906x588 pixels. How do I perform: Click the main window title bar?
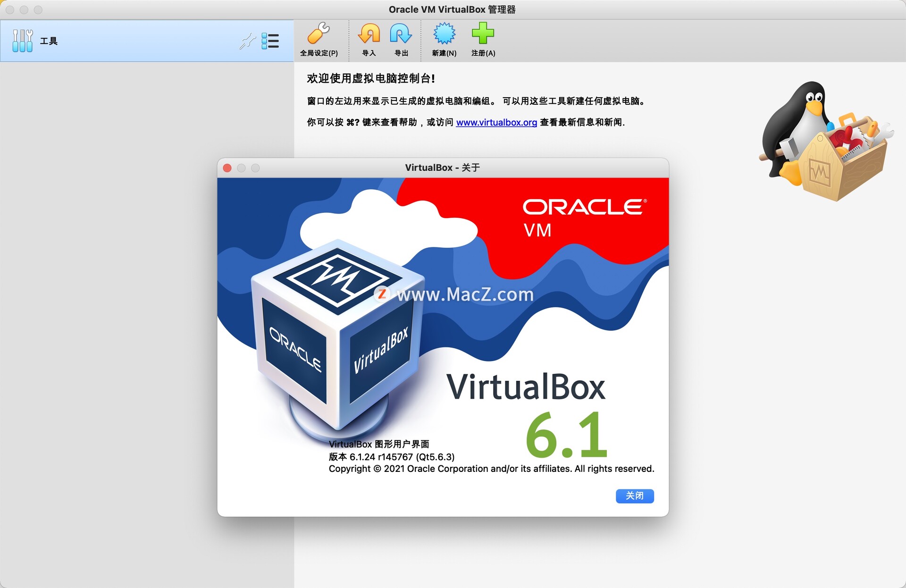tap(452, 9)
